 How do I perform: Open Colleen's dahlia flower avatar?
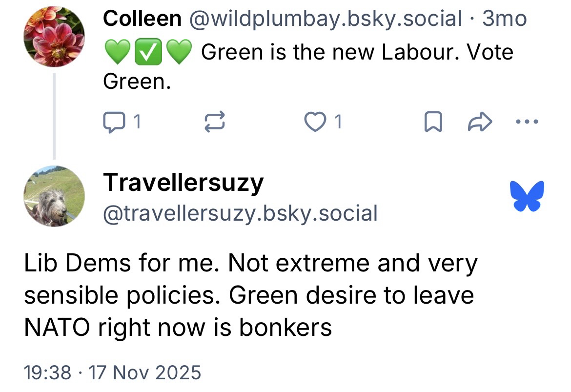click(x=54, y=37)
